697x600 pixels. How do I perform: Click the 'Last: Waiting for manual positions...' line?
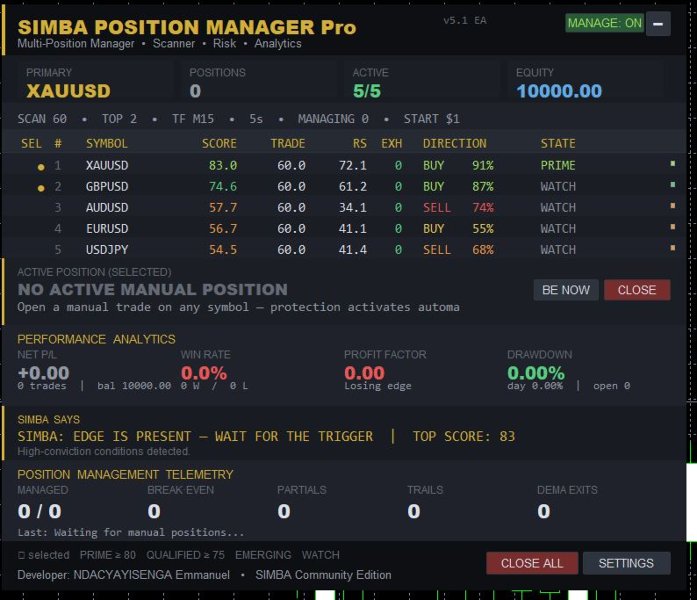[x=131, y=532]
